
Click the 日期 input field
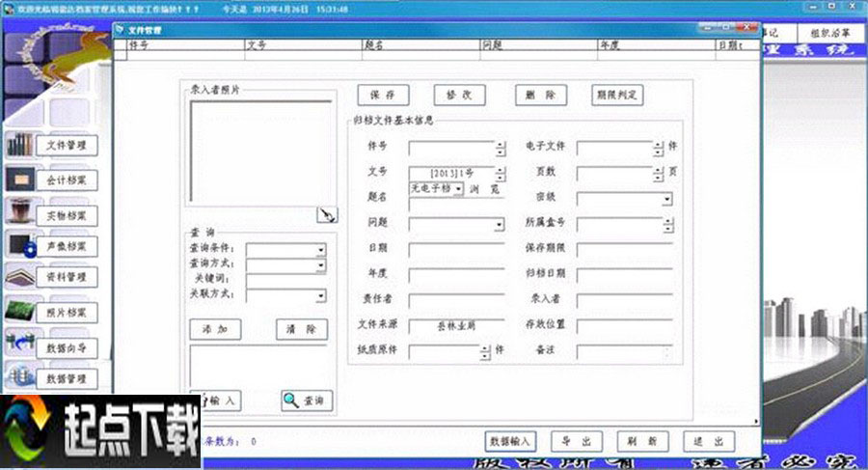(457, 250)
